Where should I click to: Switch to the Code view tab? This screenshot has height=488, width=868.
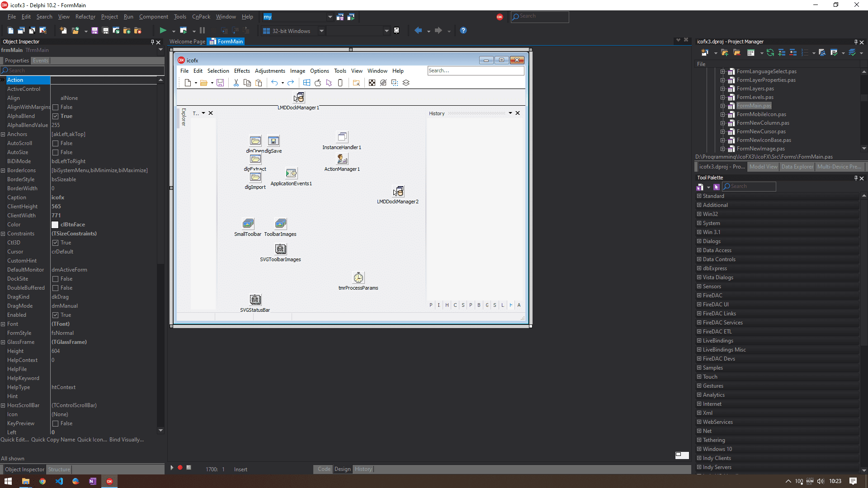coord(324,469)
